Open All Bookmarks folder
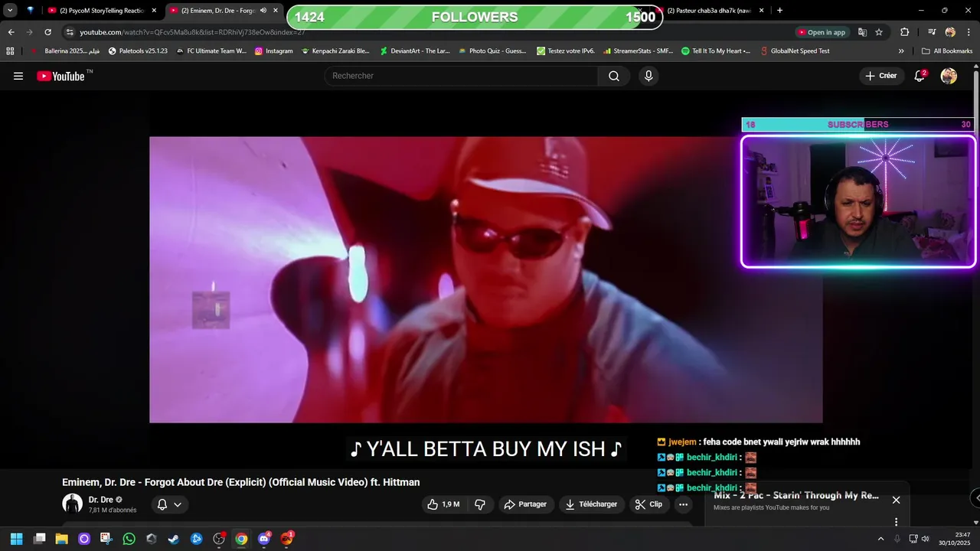The width and height of the screenshot is (980, 551). tap(947, 51)
